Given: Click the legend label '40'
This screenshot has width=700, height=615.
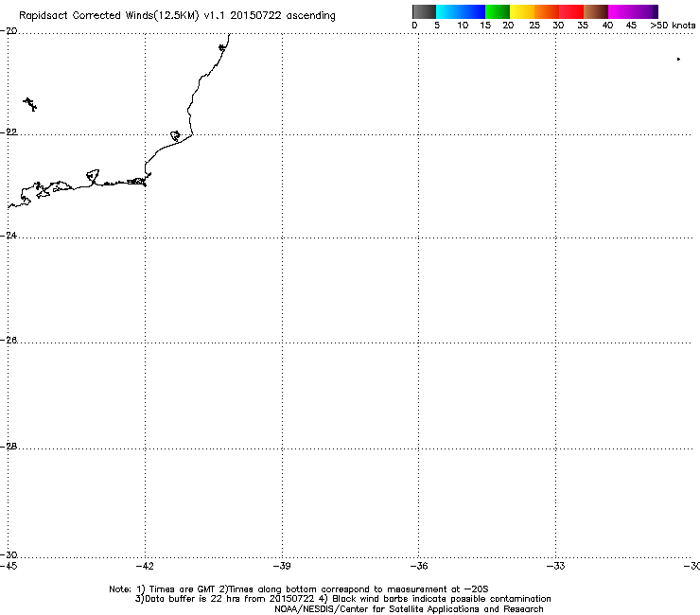Looking at the screenshot, I should tap(607, 26).
